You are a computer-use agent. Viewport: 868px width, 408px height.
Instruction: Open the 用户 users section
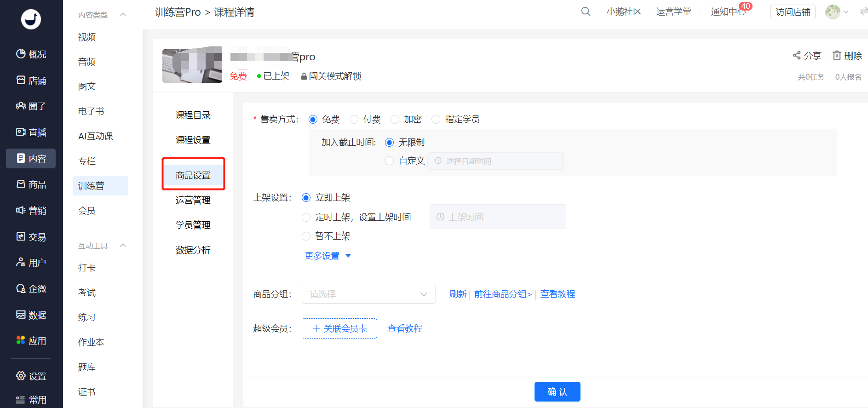pos(31,263)
